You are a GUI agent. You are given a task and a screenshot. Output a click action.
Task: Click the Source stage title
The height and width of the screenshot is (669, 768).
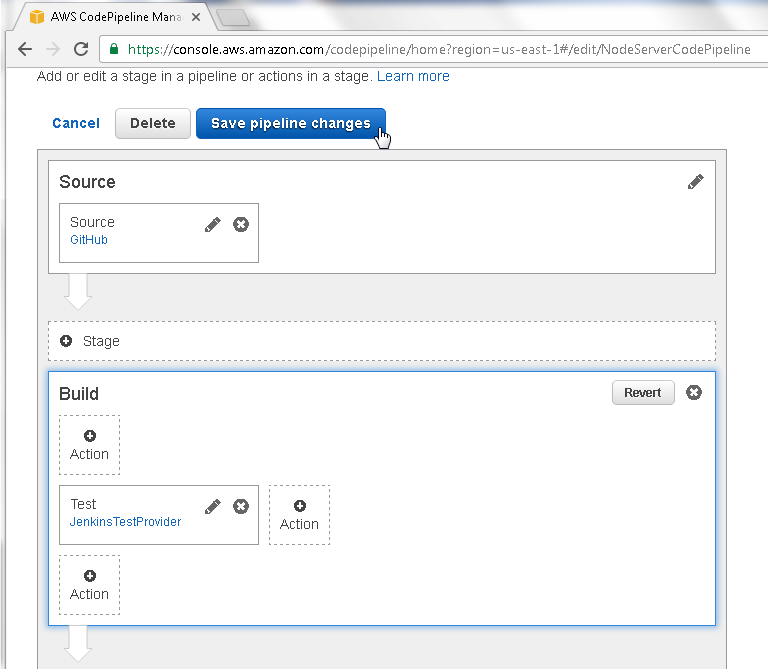pyautogui.click(x=87, y=182)
